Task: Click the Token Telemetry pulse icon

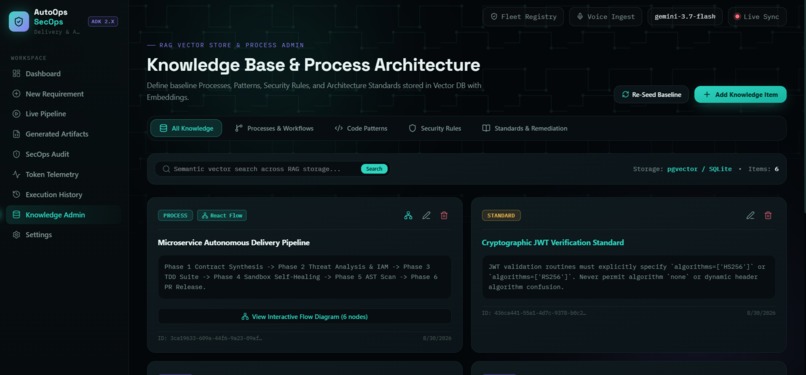Action: tap(16, 175)
